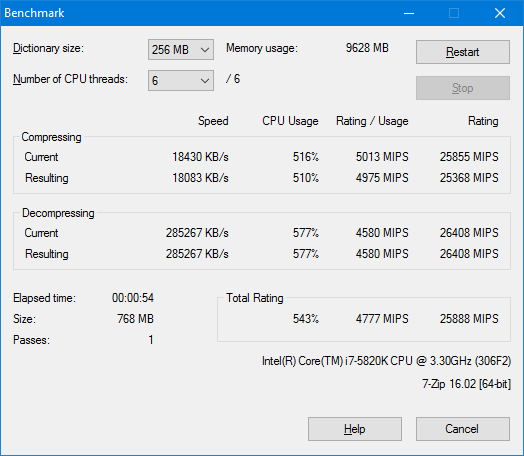Cancel the benchmark dialog
The image size is (524, 456).
tap(463, 429)
